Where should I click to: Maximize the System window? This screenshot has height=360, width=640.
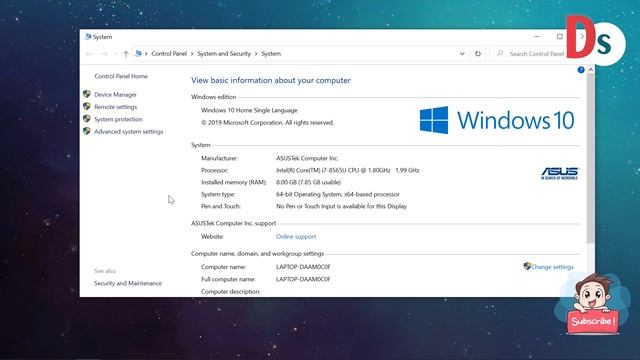[x=560, y=36]
